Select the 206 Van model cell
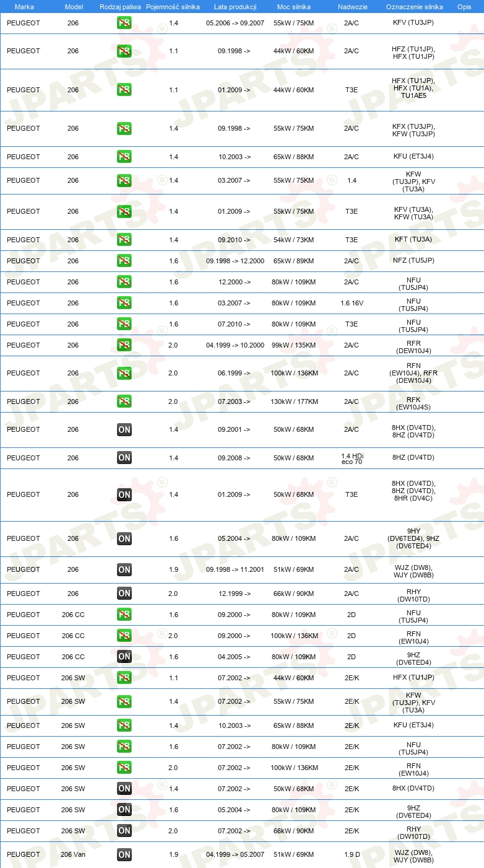 [73, 855]
